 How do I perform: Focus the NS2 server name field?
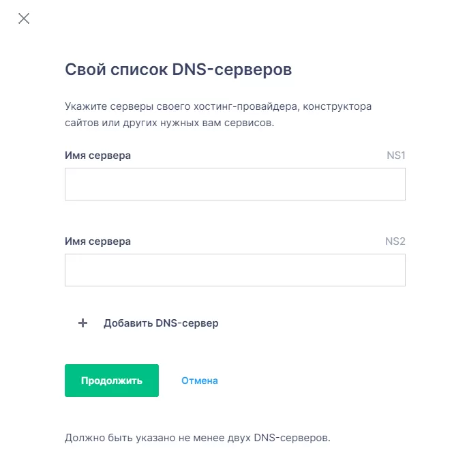[x=235, y=270]
